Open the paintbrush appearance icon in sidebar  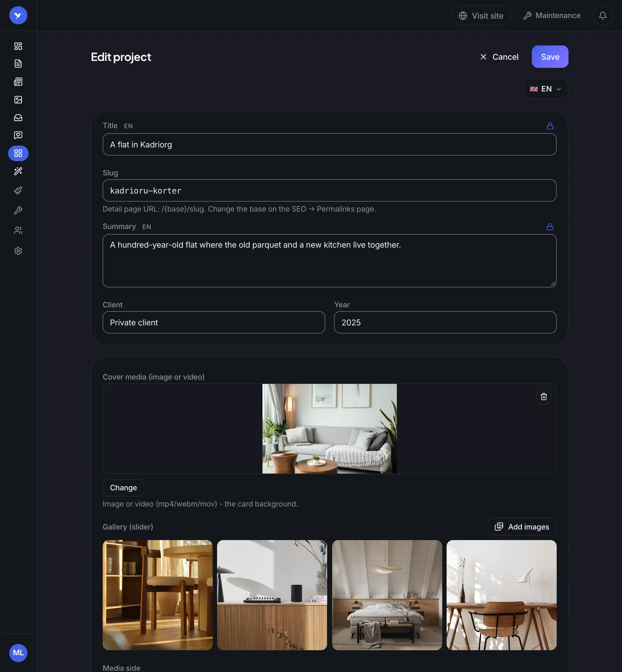coord(18,191)
